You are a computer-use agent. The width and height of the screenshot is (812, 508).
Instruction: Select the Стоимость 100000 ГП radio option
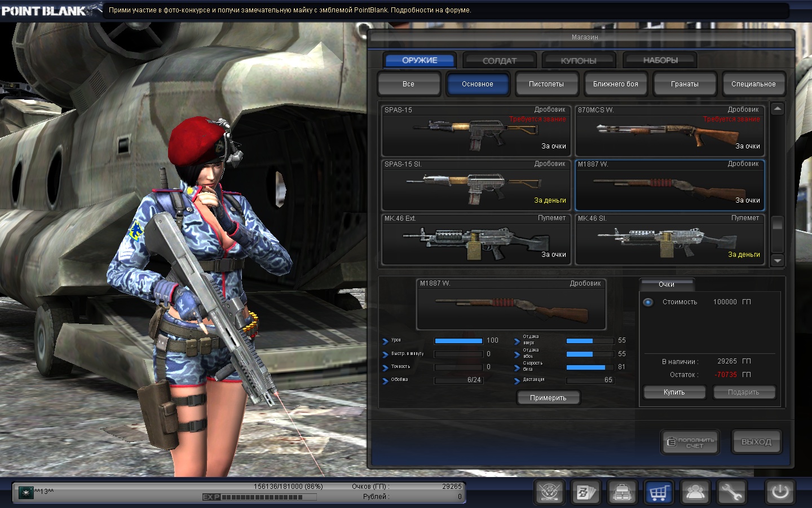tap(648, 302)
